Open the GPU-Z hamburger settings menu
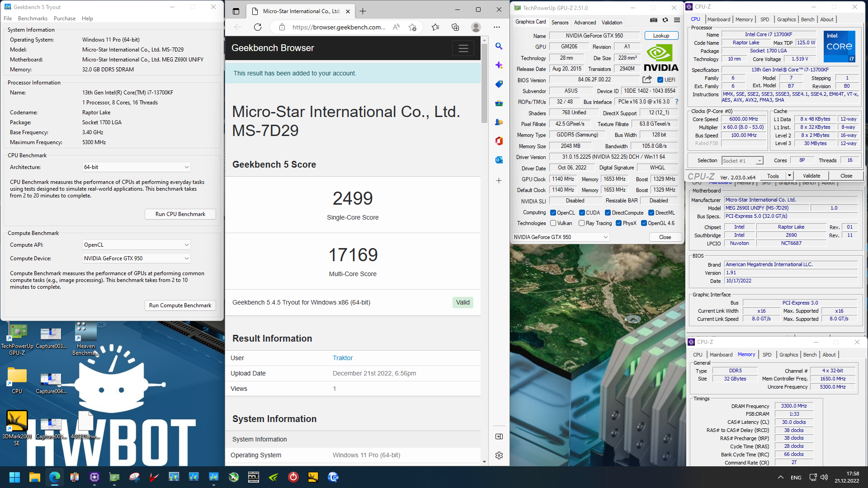 [x=677, y=20]
